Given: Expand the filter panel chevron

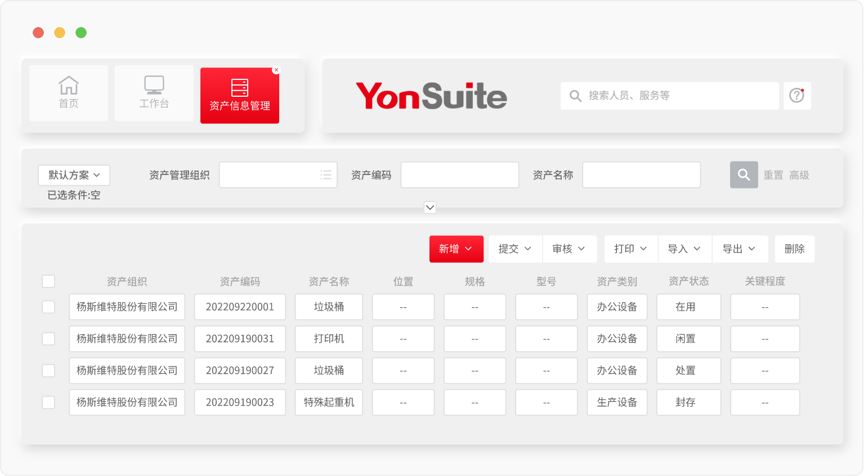Looking at the screenshot, I should pyautogui.click(x=430, y=208).
